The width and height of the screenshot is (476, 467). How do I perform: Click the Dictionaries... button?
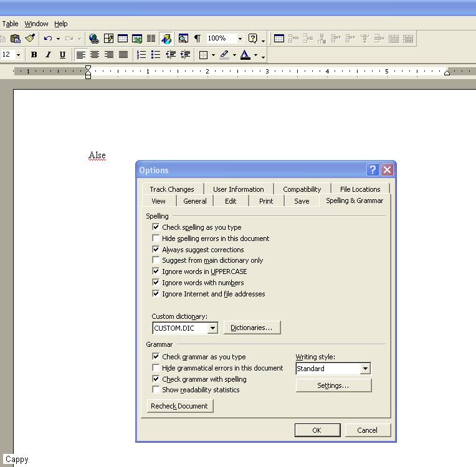point(252,328)
